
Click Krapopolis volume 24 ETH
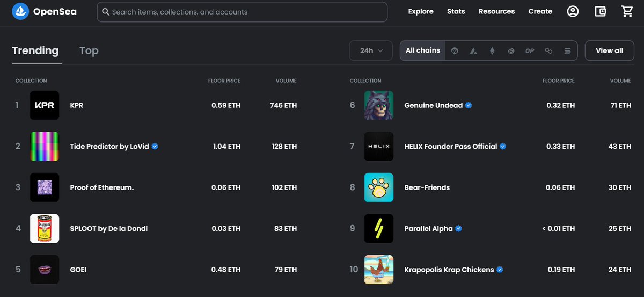click(x=619, y=269)
